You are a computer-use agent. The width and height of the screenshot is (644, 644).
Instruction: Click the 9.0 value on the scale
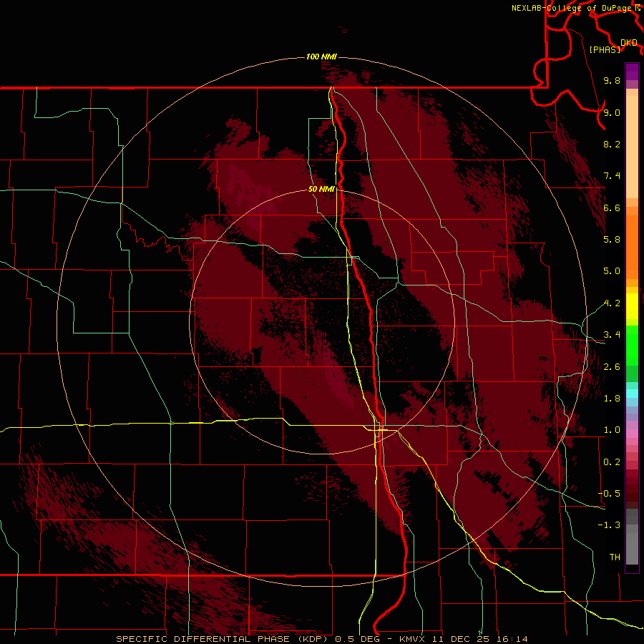pyautogui.click(x=612, y=112)
